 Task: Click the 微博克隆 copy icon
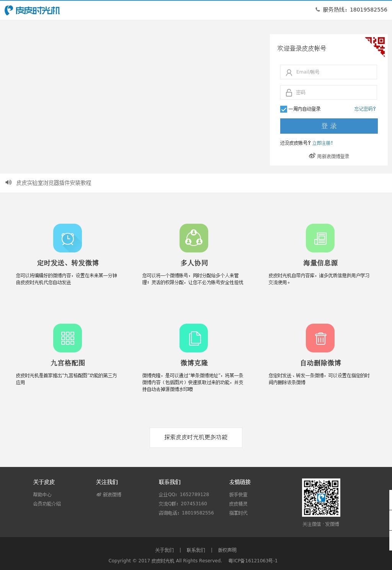click(x=194, y=338)
